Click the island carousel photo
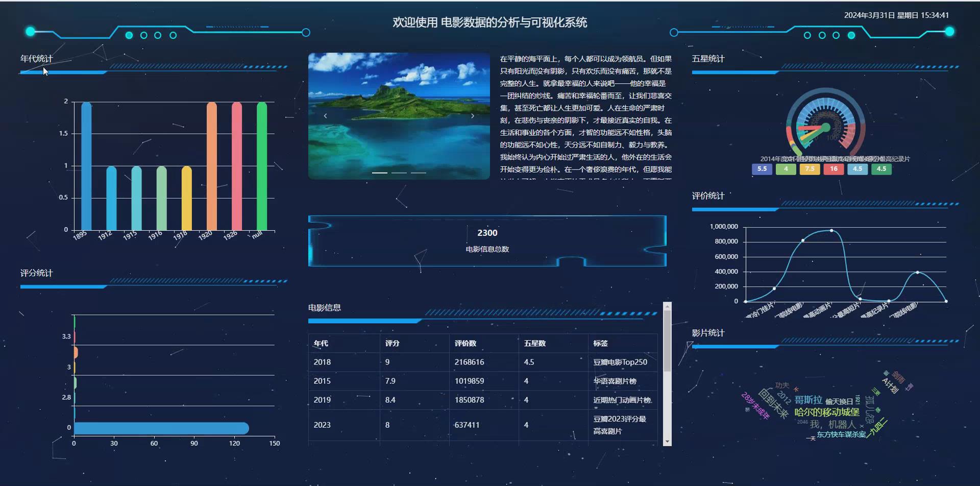980x486 pixels. coord(399,116)
